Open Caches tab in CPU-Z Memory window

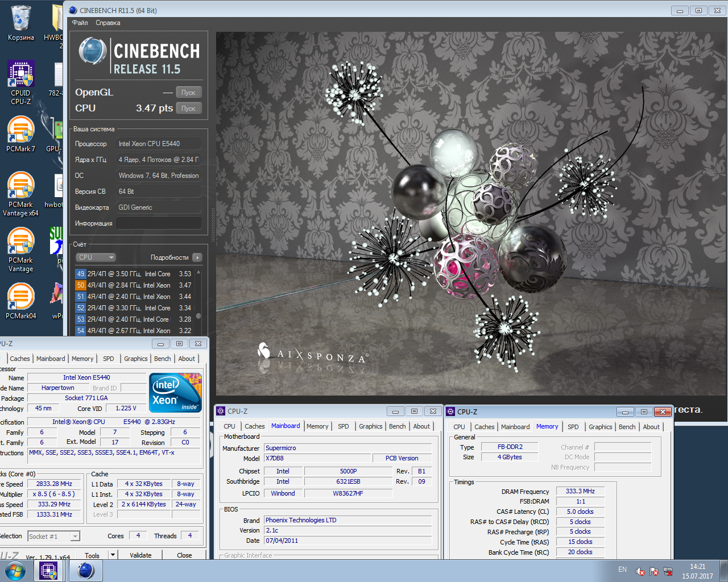pos(485,427)
